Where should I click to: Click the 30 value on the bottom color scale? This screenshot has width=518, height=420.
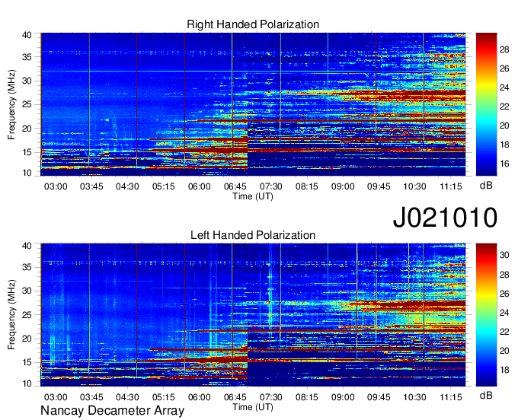click(504, 255)
